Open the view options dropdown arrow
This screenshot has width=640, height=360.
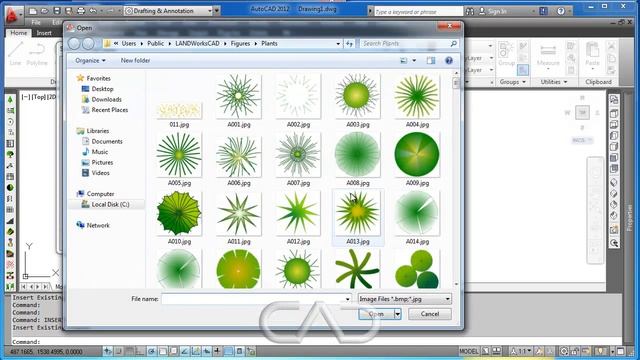(414, 60)
